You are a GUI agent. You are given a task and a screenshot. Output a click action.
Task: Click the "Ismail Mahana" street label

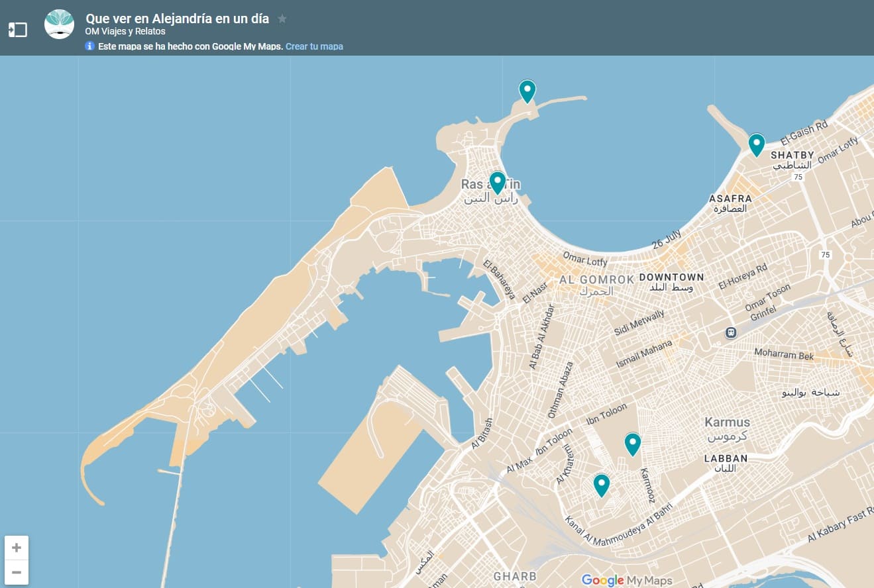(x=644, y=354)
